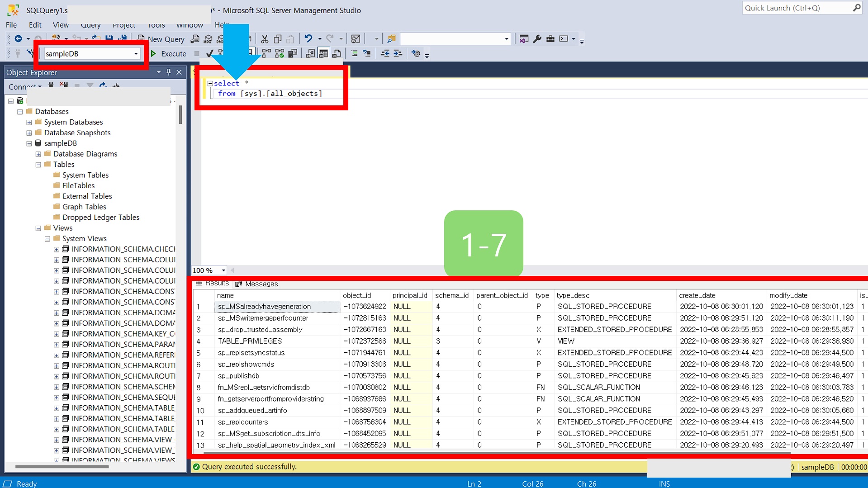Viewport: 868px width, 488px height.
Task: Click the Copy icon in toolbar
Action: tap(278, 39)
